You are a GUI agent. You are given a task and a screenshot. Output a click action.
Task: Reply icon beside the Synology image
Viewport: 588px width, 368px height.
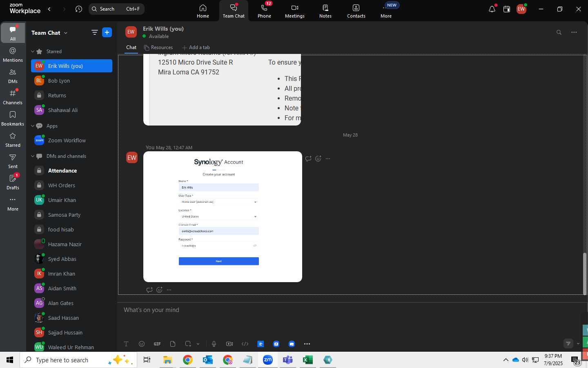tap(308, 159)
